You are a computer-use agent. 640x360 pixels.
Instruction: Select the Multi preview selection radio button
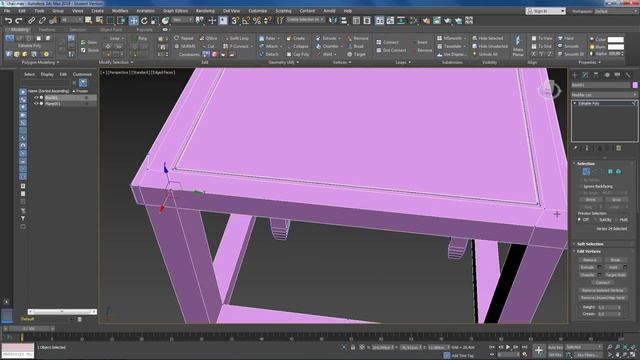[x=616, y=220]
